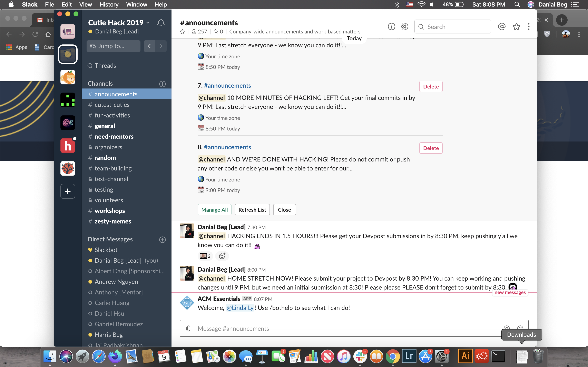This screenshot has height=367, width=588.
Task: Open channel details info icon
Action: pos(391,27)
